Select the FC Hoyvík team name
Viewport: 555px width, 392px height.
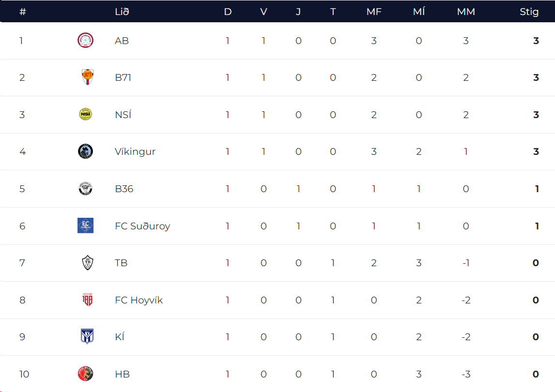tap(139, 300)
